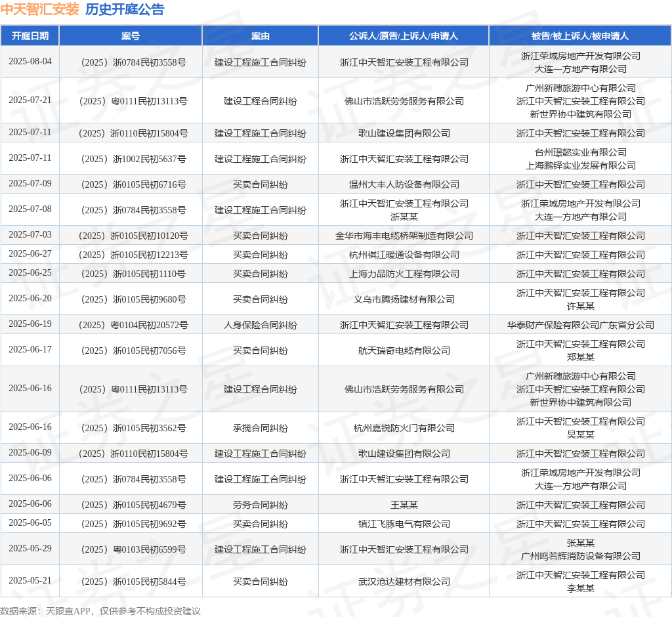672x617 pixels.
Task: Select defendant 郑某某
Action: coord(580,357)
